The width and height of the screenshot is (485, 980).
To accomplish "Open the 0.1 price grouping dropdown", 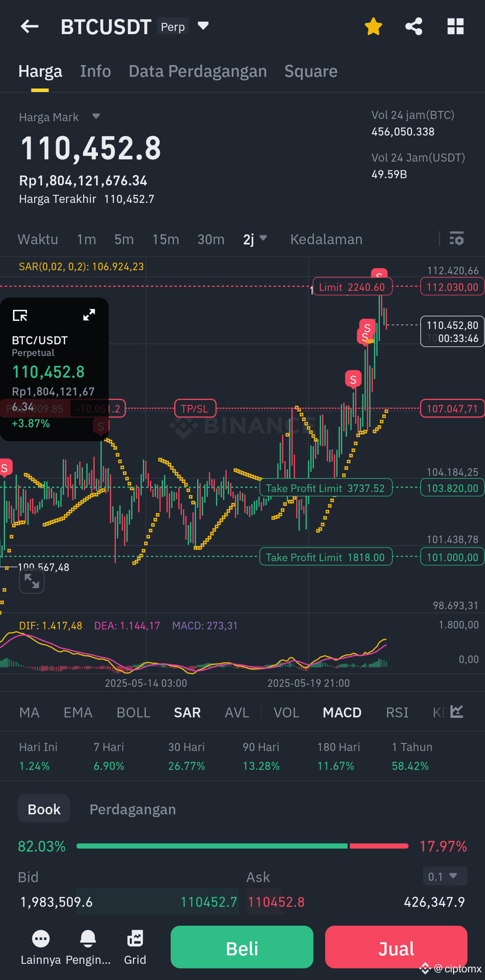I will (x=445, y=876).
